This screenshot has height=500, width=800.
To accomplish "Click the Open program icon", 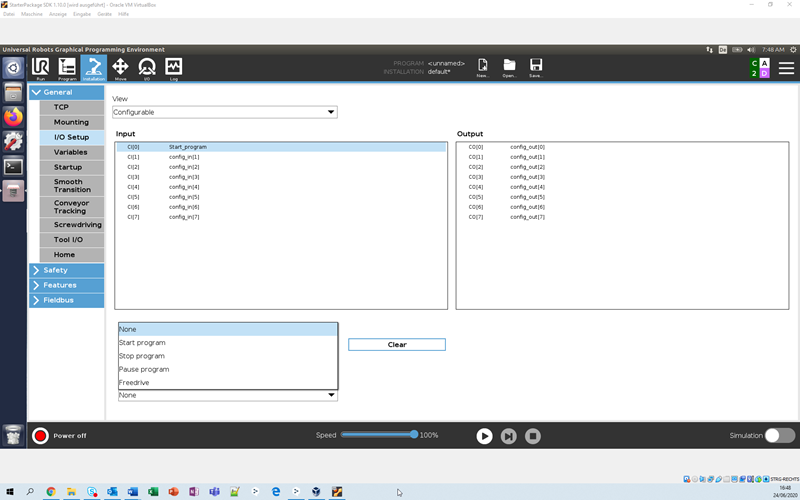I will 509,68.
